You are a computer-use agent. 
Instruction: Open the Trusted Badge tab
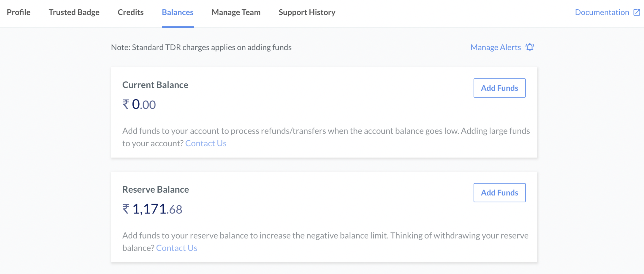click(74, 12)
